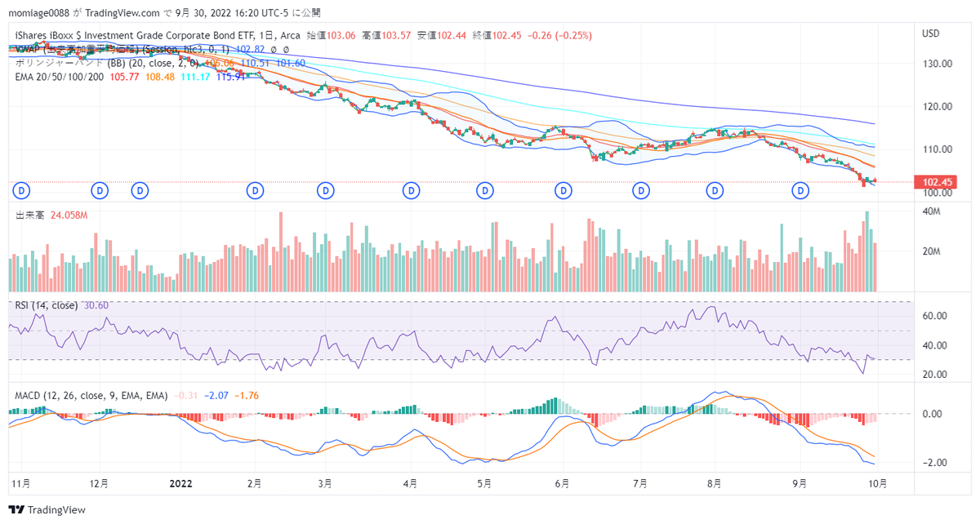The width and height of the screenshot is (980, 524).
Task: Click dividend marker above the 2月 label
Action: click(x=256, y=190)
